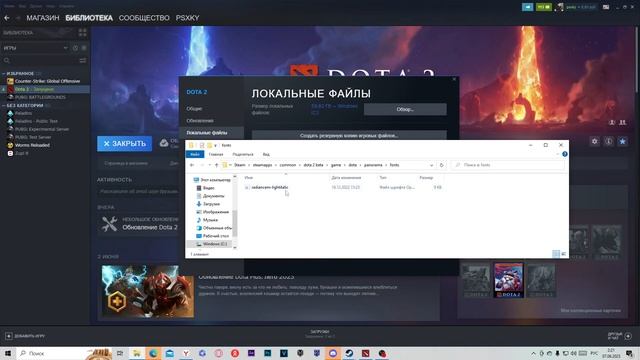Open the Обновления tab in properties
Image resolution: width=640 pixels, height=360 pixels.
click(200, 121)
